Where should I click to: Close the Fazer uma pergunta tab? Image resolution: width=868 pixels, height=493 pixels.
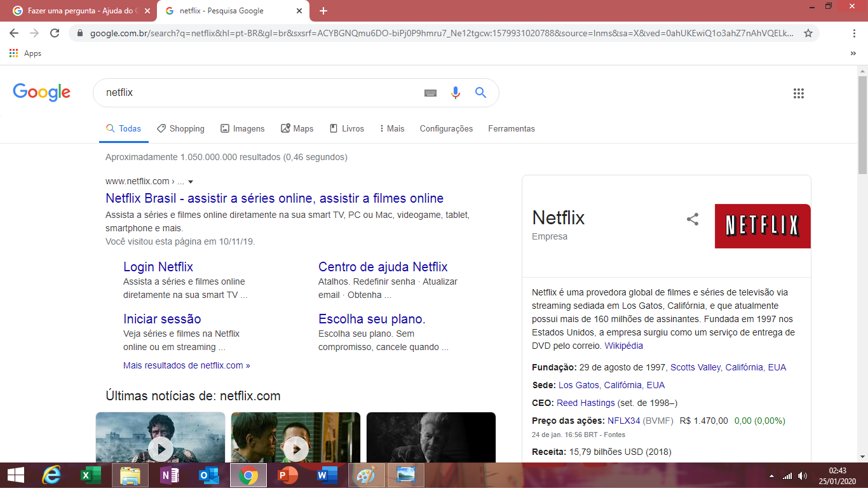pos(147,11)
